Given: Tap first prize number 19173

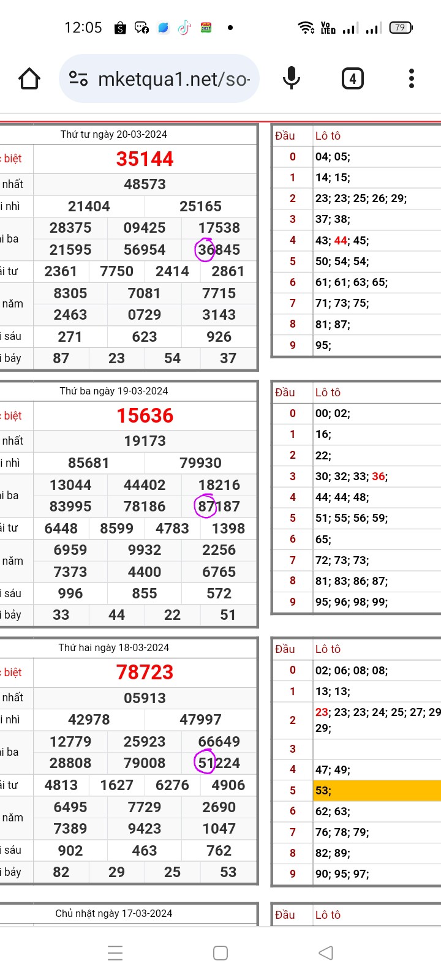Looking at the screenshot, I should [x=145, y=441].
